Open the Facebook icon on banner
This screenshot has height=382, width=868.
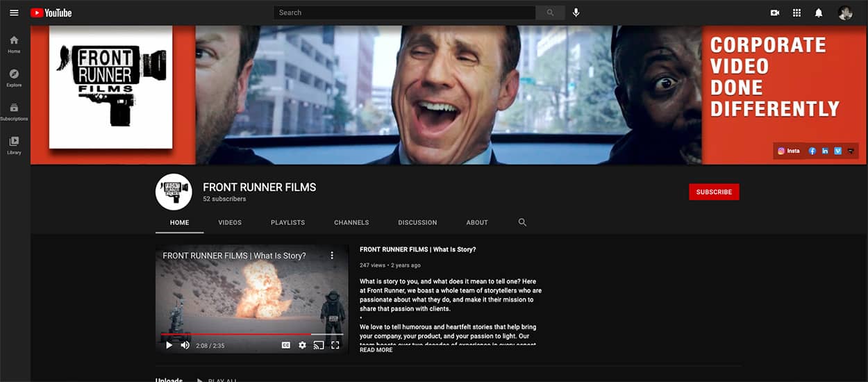point(812,151)
